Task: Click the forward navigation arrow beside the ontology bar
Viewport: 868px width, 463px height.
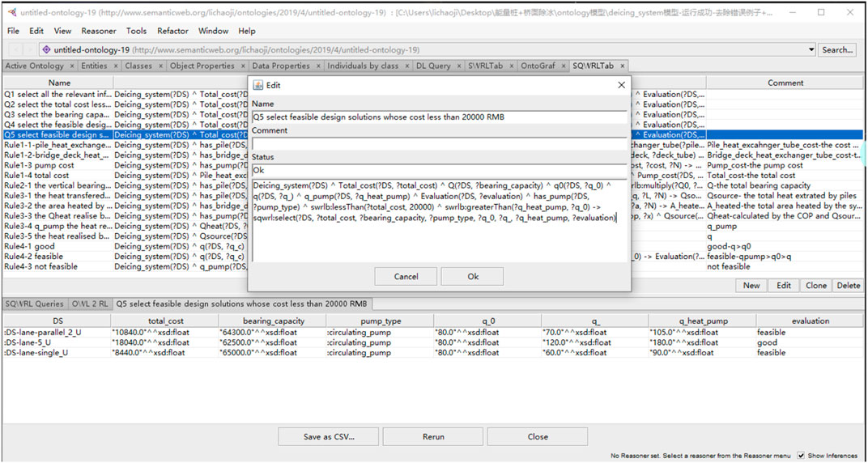Action: (x=29, y=50)
